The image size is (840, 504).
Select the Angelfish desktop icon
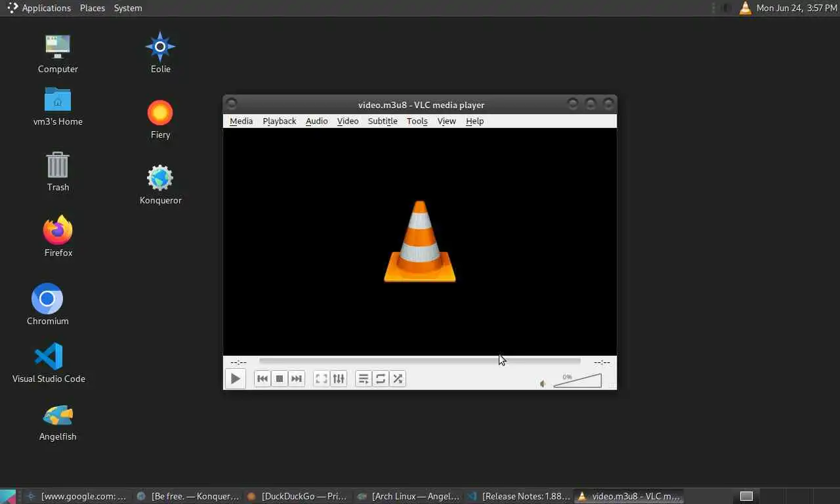[58, 421]
